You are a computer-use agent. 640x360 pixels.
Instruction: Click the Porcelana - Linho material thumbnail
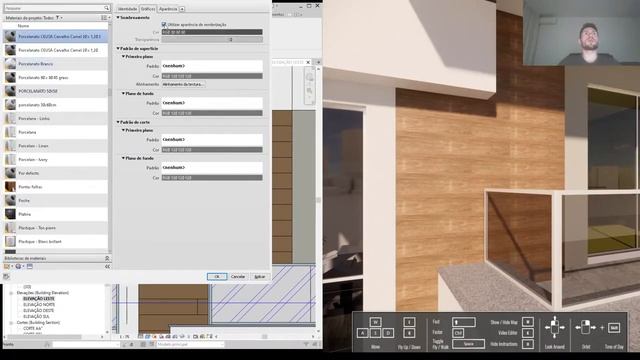10,118
